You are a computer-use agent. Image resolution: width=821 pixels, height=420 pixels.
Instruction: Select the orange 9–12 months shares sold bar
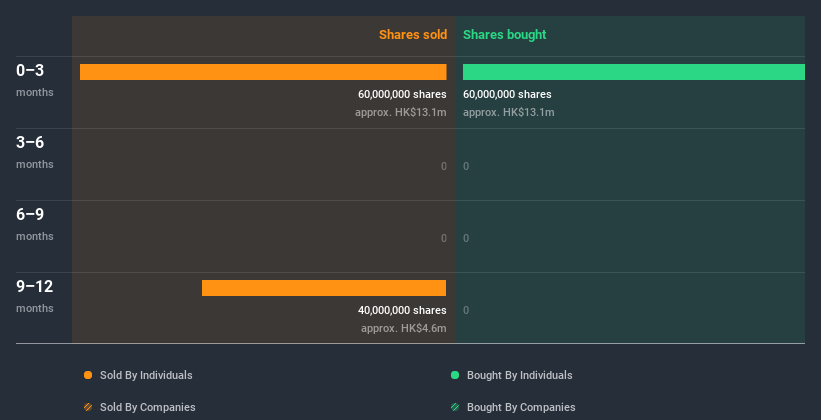pos(324,288)
